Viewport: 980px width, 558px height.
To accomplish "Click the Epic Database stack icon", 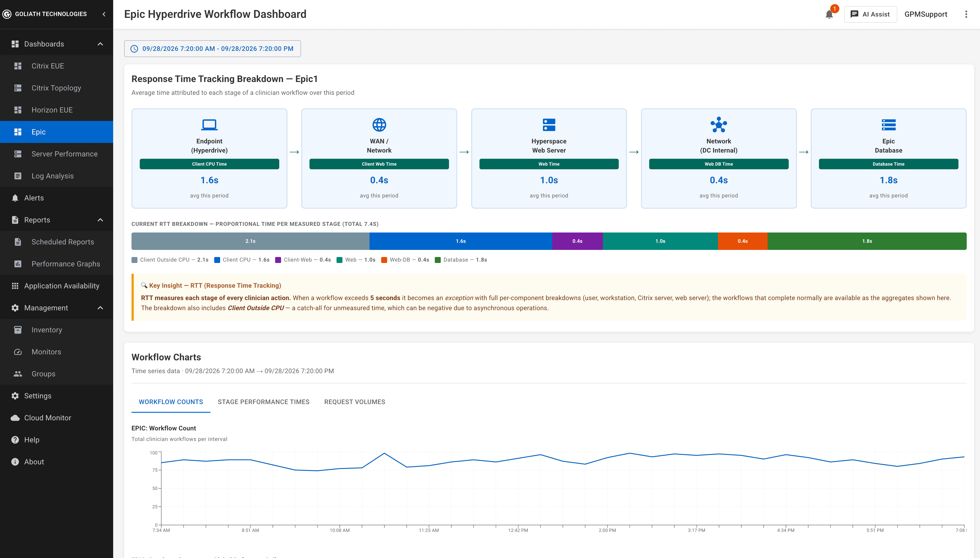I will (x=888, y=125).
